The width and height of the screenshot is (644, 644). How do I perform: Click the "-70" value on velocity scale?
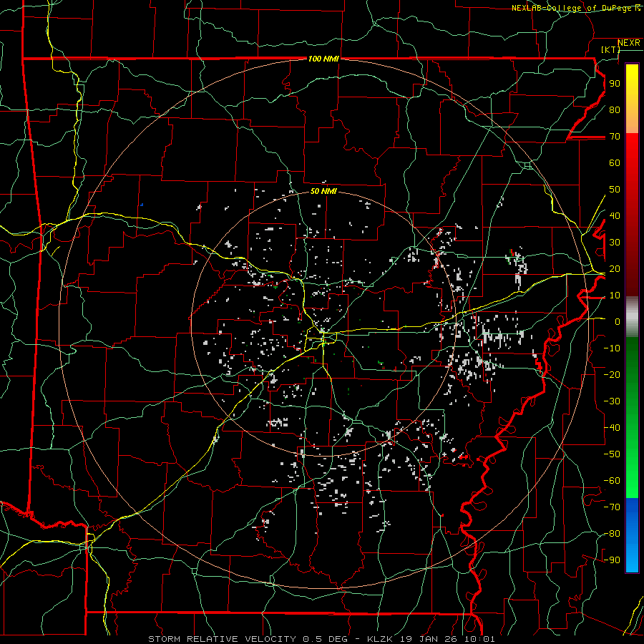click(612, 507)
